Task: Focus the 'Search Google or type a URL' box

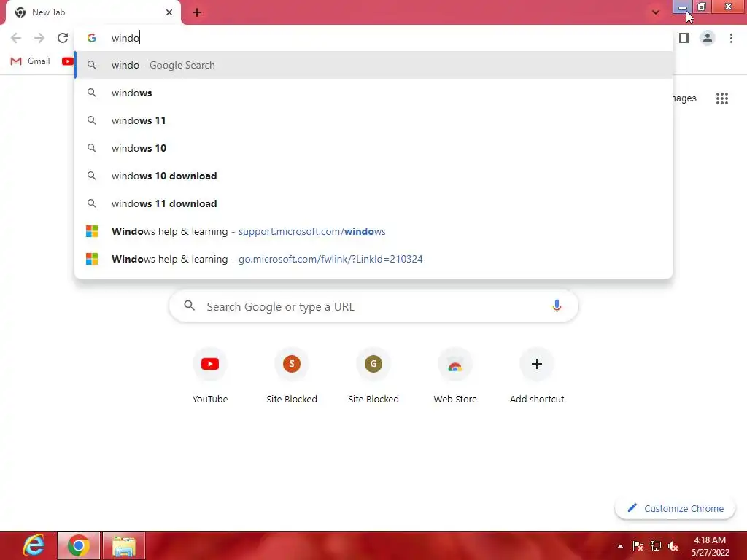Action: tap(373, 306)
